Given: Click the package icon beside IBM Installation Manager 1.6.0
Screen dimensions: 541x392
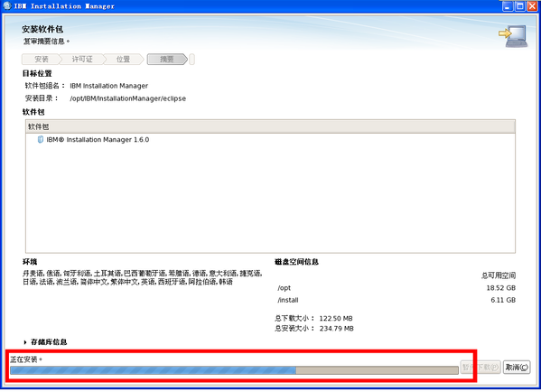Looking at the screenshot, I should pos(41,139).
